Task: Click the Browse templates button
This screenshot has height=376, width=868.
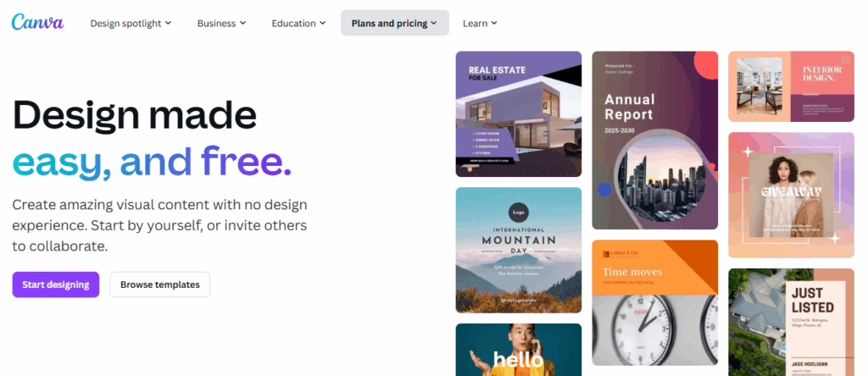Action: [159, 285]
